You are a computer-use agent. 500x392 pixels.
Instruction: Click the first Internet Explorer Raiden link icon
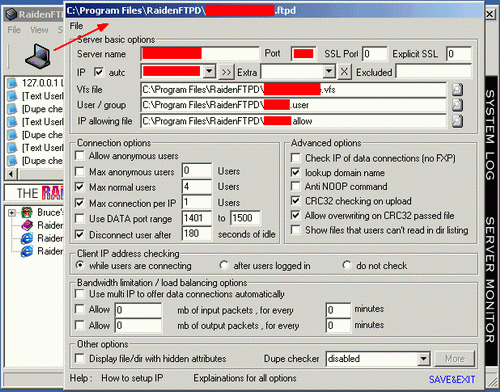coord(27,238)
